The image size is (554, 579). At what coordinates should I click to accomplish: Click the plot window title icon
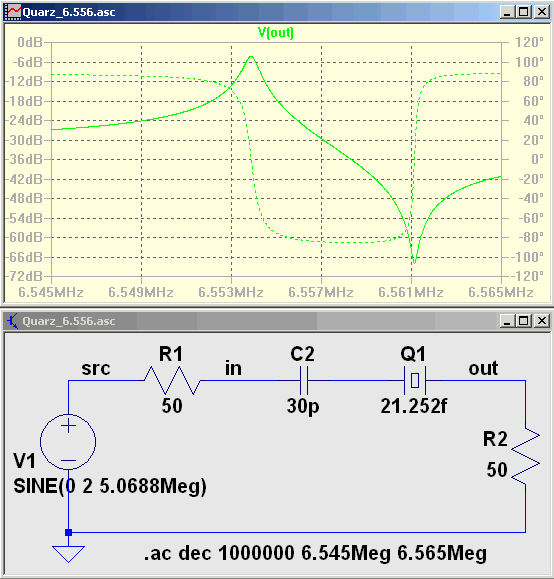(14, 12)
